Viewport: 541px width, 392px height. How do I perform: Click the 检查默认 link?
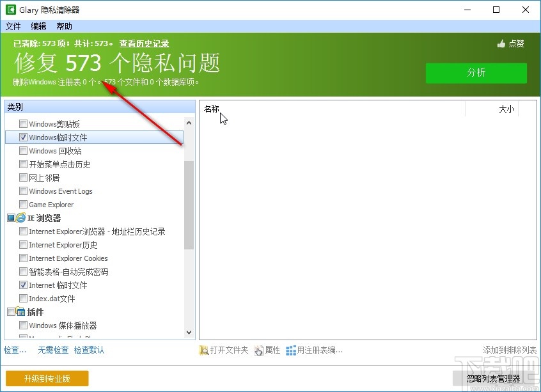(x=89, y=350)
